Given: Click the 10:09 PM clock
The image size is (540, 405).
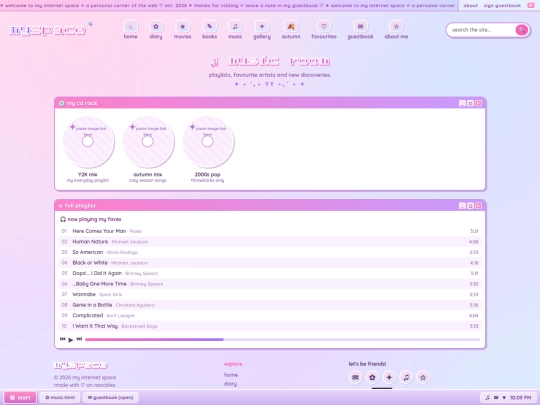Looking at the screenshot, I should (x=520, y=398).
